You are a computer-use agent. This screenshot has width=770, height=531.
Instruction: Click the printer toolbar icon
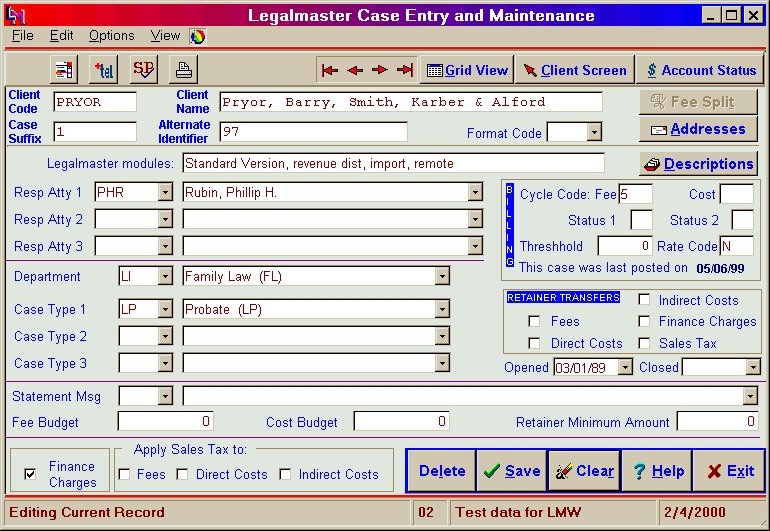pyautogui.click(x=184, y=70)
